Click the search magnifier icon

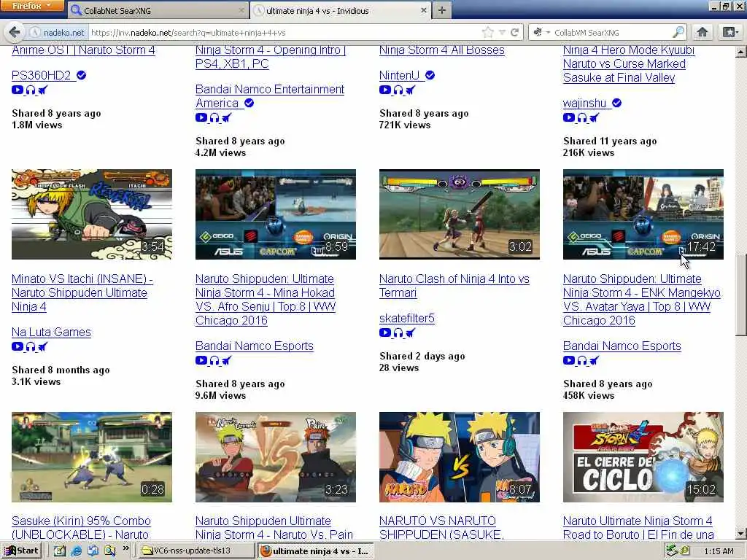pyautogui.click(x=678, y=32)
